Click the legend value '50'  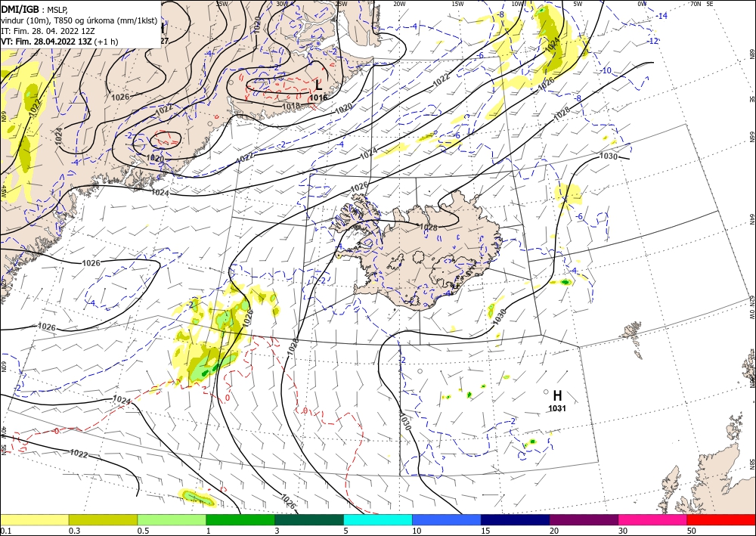692,531
